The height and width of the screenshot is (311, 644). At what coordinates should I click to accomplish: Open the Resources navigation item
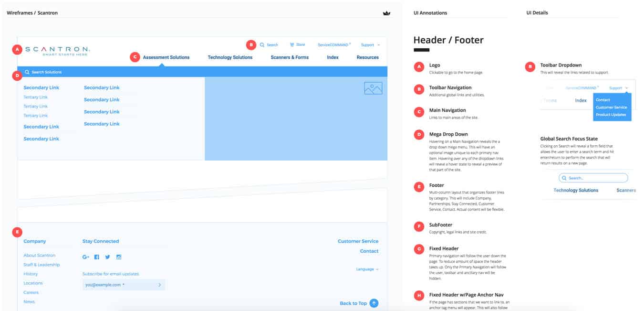pos(368,57)
